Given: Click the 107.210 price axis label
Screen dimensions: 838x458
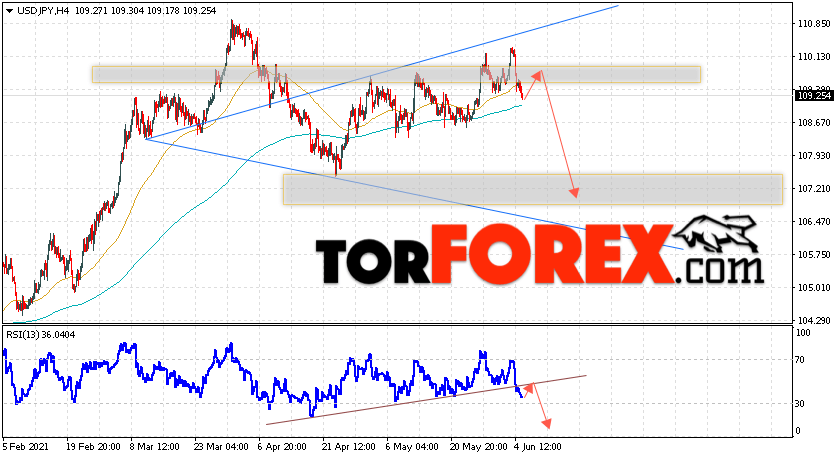Looking at the screenshot, I should (813, 189).
